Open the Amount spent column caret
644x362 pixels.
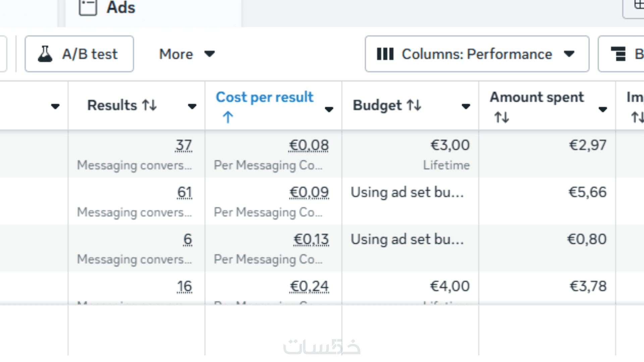pos(602,109)
